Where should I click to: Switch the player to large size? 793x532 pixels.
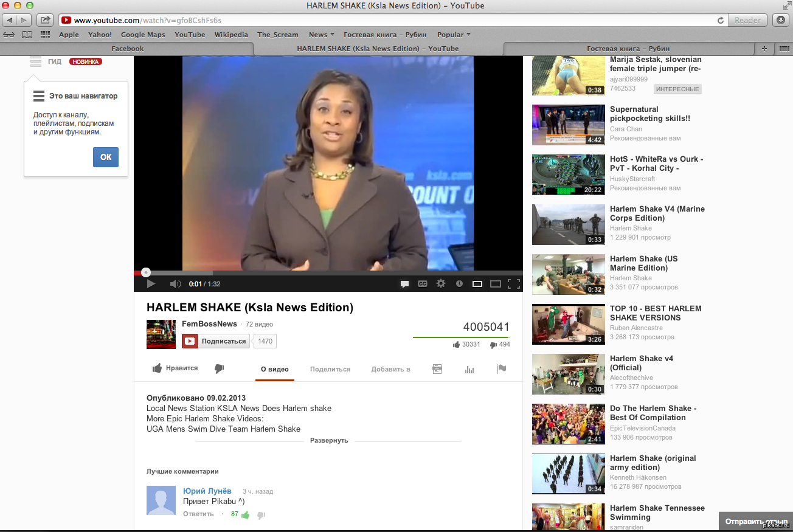(x=496, y=284)
